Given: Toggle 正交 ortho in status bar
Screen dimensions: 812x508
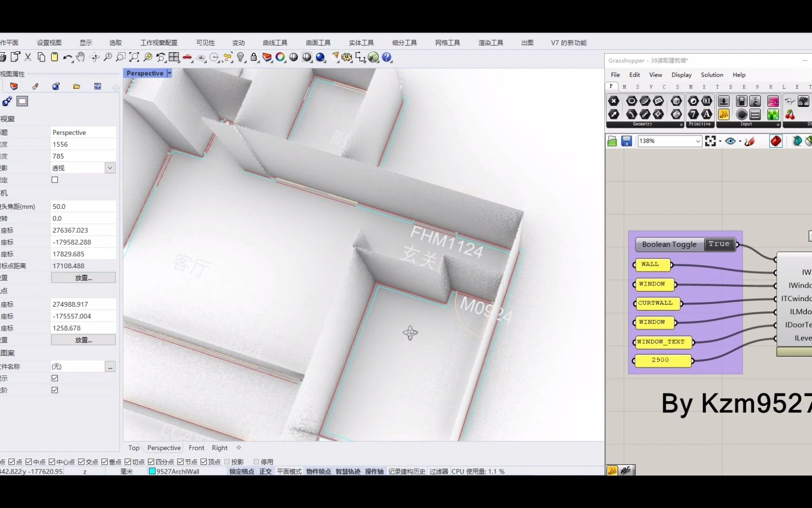Looking at the screenshot, I should [x=265, y=471].
